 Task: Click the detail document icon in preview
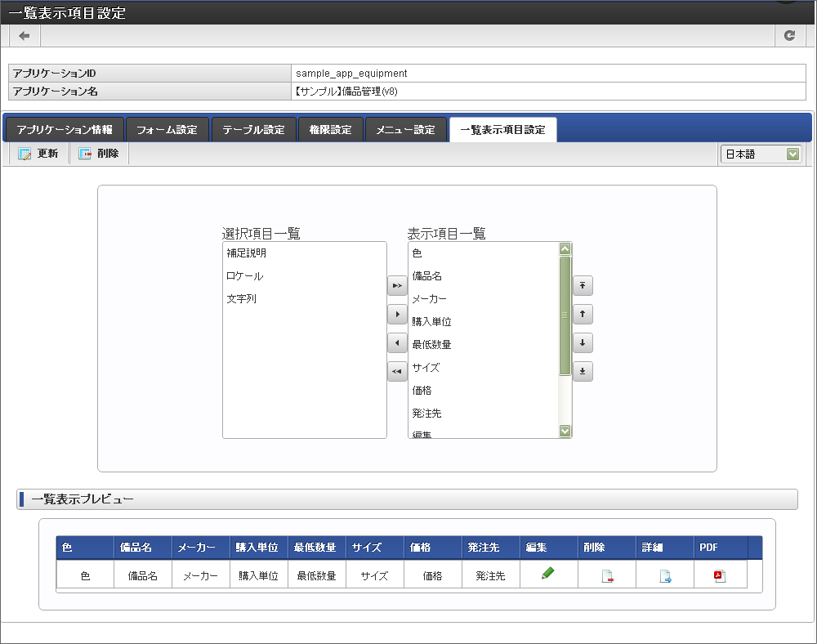[665, 575]
